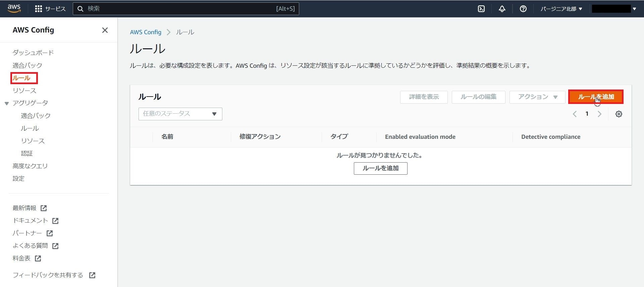Open the よくある質問 link
Image resolution: width=644 pixels, height=287 pixels.
pos(30,246)
